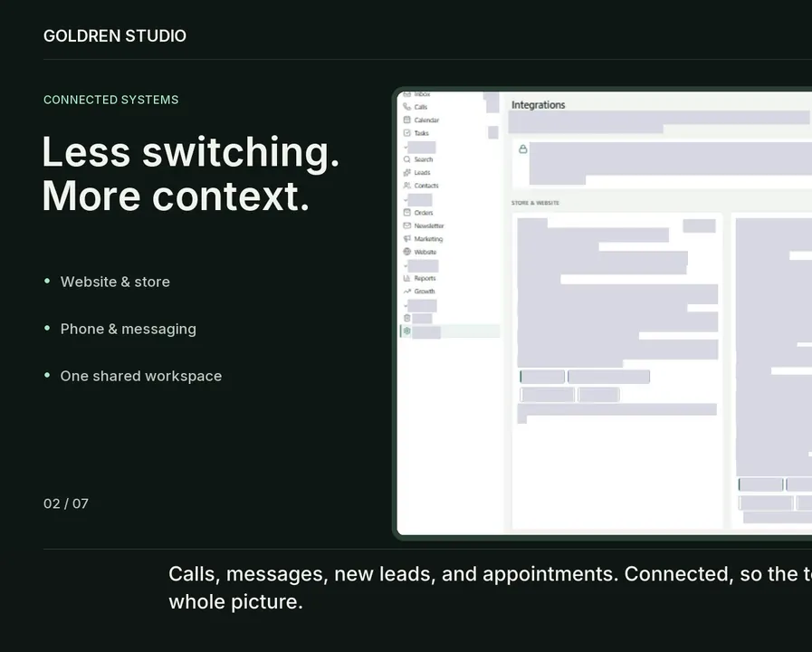Click the Marketing megaphone icon

pyautogui.click(x=407, y=239)
